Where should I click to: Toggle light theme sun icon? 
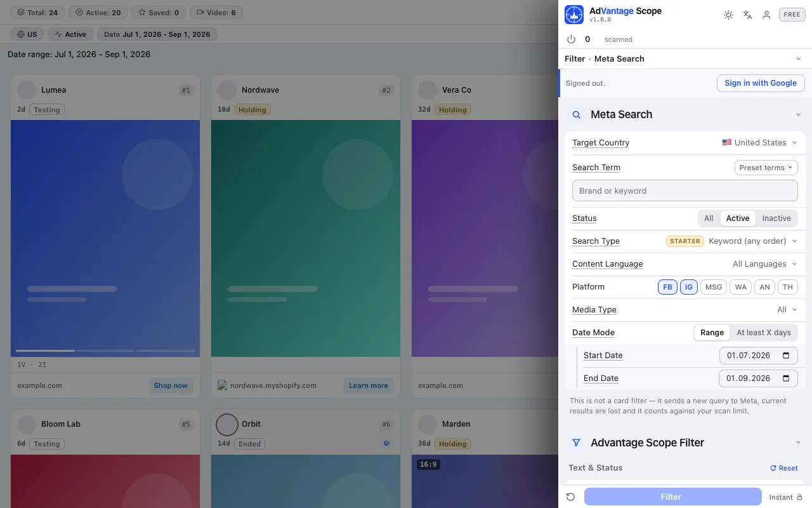point(728,15)
